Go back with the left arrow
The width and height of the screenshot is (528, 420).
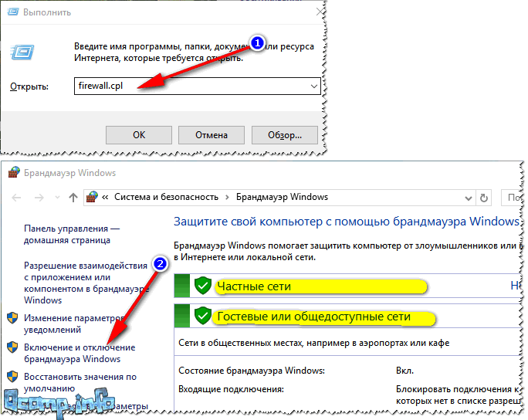pyautogui.click(x=16, y=198)
